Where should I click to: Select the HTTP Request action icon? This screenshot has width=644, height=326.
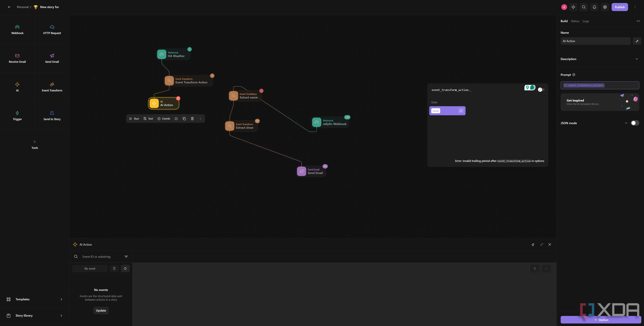pos(52,27)
